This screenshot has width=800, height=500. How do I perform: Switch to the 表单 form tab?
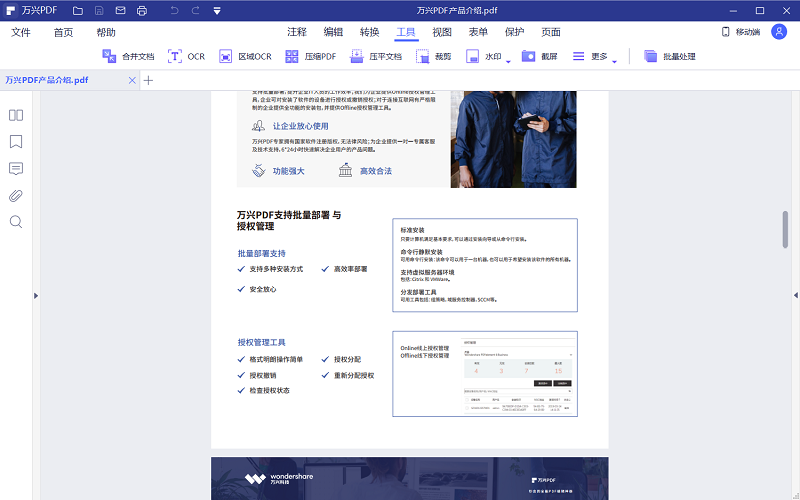coord(478,32)
